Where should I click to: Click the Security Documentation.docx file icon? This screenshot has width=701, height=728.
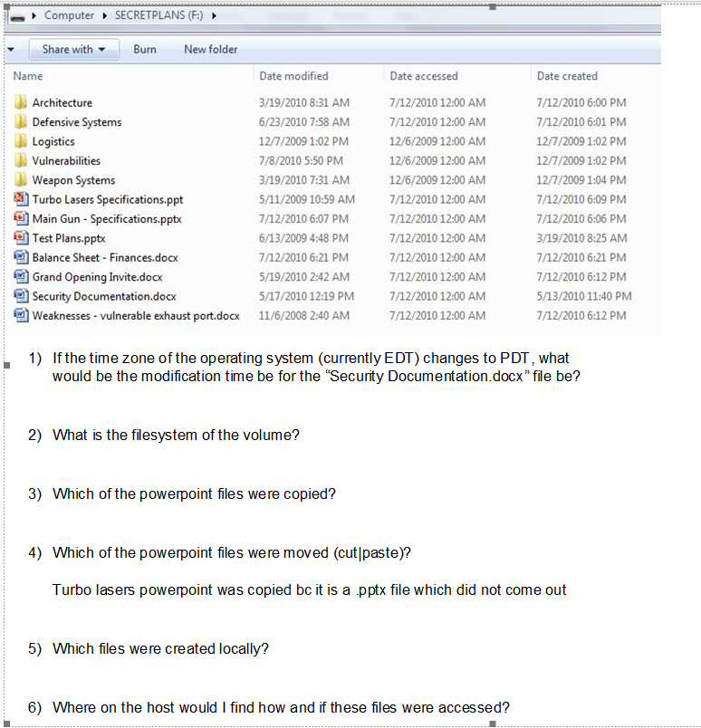tap(21, 296)
